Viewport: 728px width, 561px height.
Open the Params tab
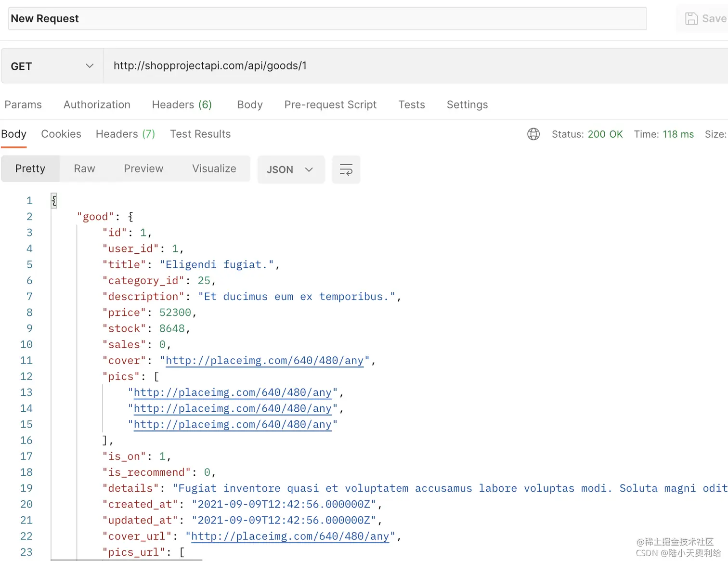23,104
